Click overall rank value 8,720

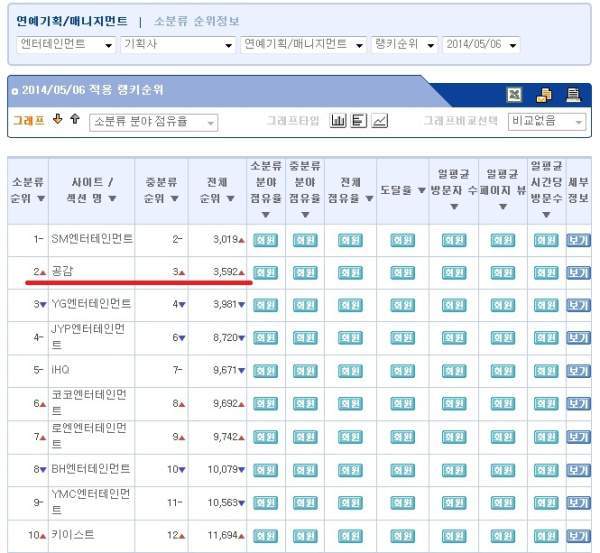click(x=226, y=338)
